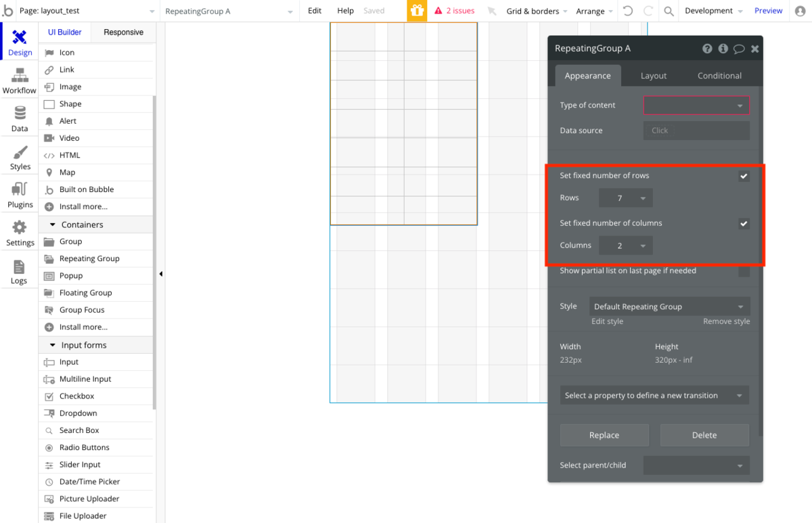Switch to the Conditional tab

pyautogui.click(x=719, y=76)
